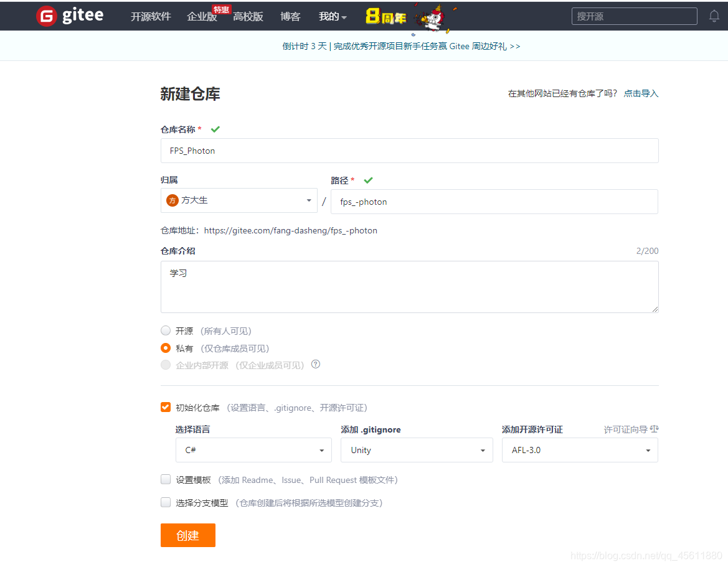
Task: Open the 选择语言 C# dropdown
Action: [x=253, y=450]
